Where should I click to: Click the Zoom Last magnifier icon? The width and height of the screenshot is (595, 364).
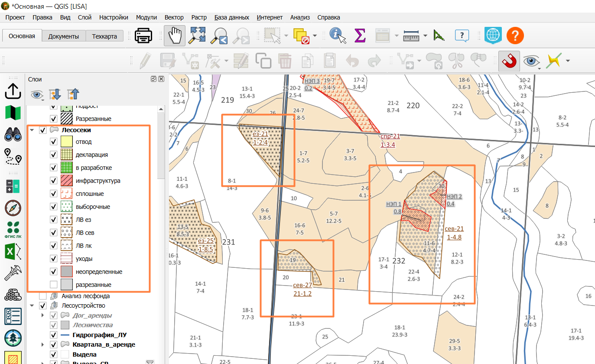tap(219, 36)
